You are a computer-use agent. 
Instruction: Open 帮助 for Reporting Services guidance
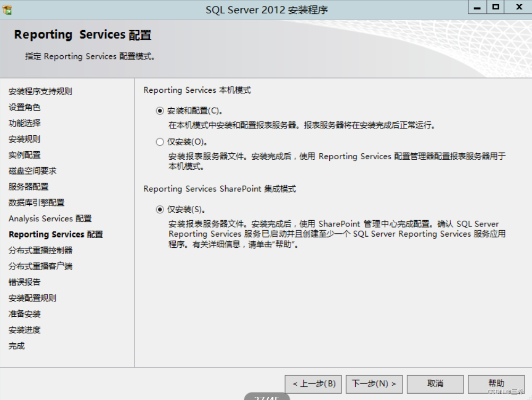pos(496,383)
